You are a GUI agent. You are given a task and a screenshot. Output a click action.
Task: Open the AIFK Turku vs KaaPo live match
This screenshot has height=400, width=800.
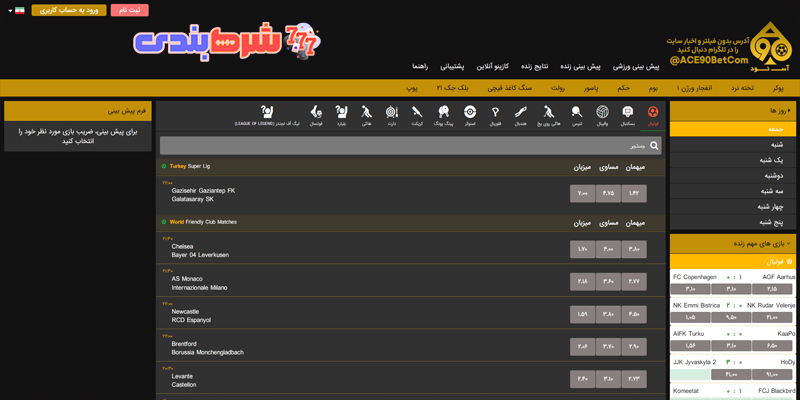tap(734, 334)
